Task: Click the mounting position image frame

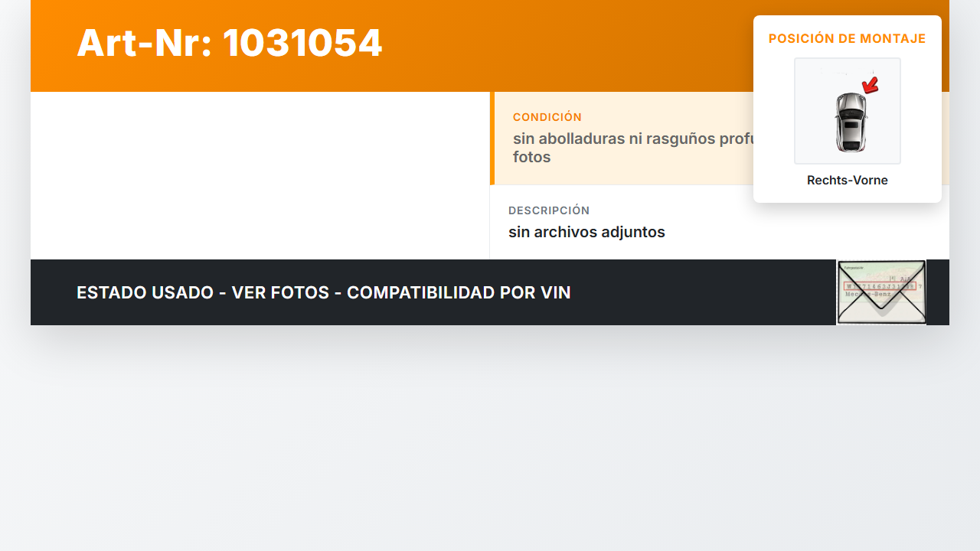Action: pos(848,111)
